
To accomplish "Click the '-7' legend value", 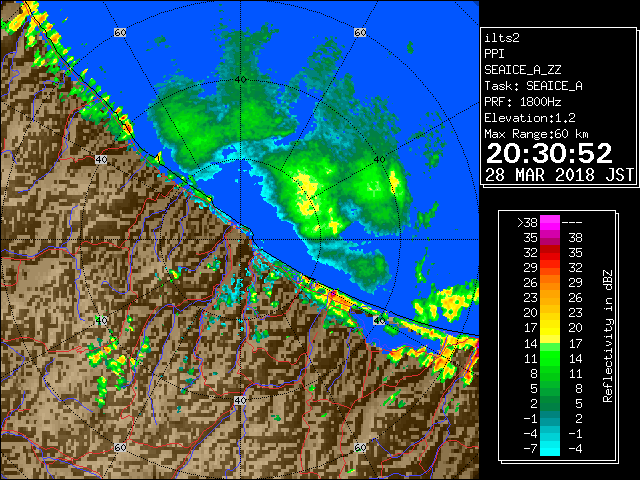I will 530,449.
